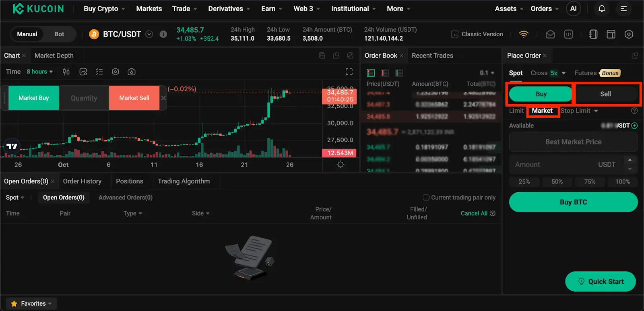Click the TradingView logo on chart
This screenshot has height=311, width=644.
[x=12, y=146]
